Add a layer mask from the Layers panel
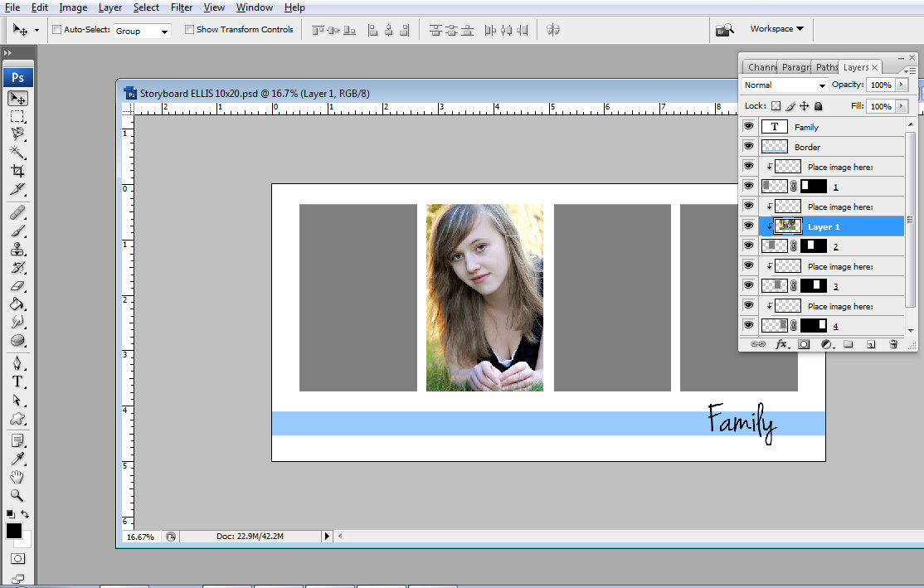 pyautogui.click(x=803, y=343)
